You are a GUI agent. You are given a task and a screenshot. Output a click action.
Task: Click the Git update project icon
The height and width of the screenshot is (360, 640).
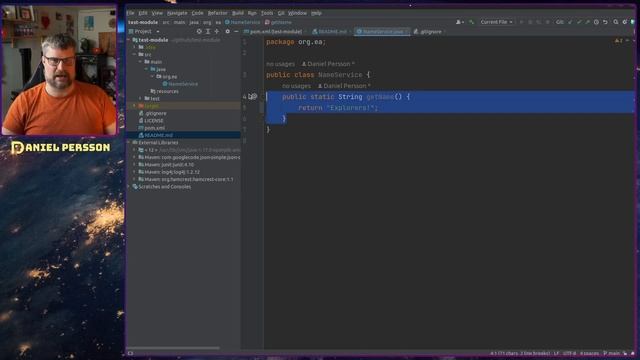coord(570,22)
